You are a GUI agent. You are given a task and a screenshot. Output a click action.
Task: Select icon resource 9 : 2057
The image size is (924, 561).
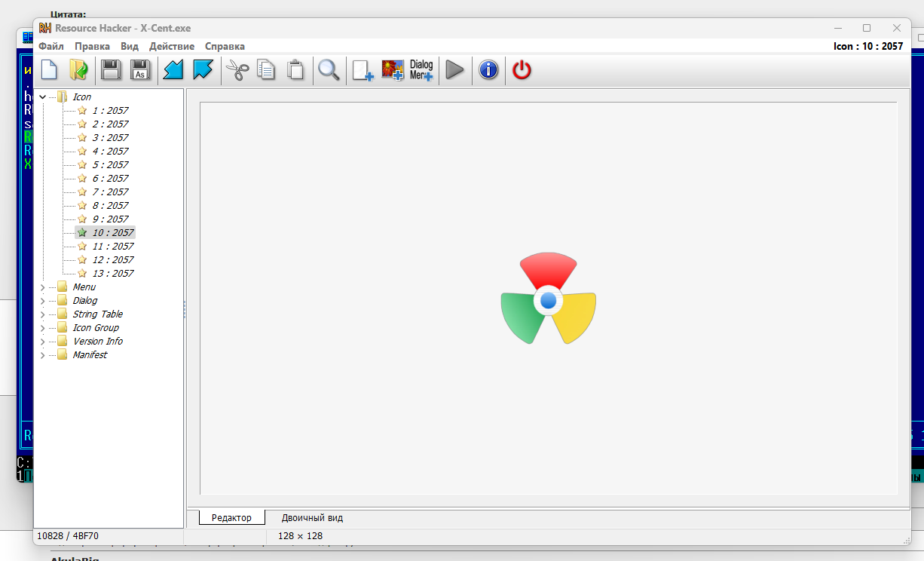pyautogui.click(x=110, y=219)
